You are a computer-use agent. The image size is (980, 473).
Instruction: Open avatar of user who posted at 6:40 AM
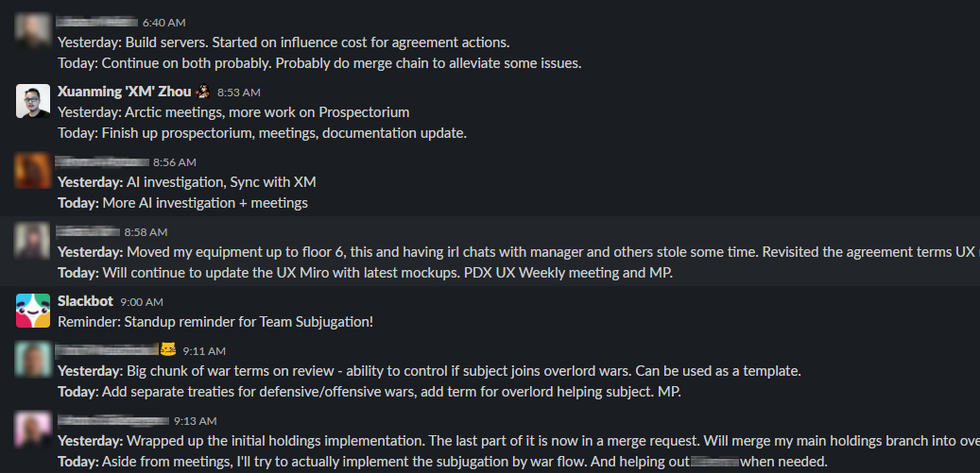click(32, 31)
